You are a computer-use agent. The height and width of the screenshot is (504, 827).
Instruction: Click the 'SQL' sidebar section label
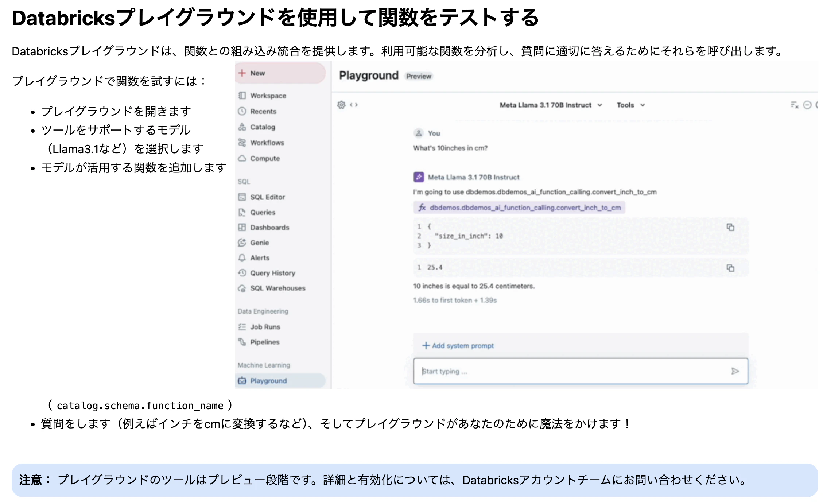click(x=244, y=182)
